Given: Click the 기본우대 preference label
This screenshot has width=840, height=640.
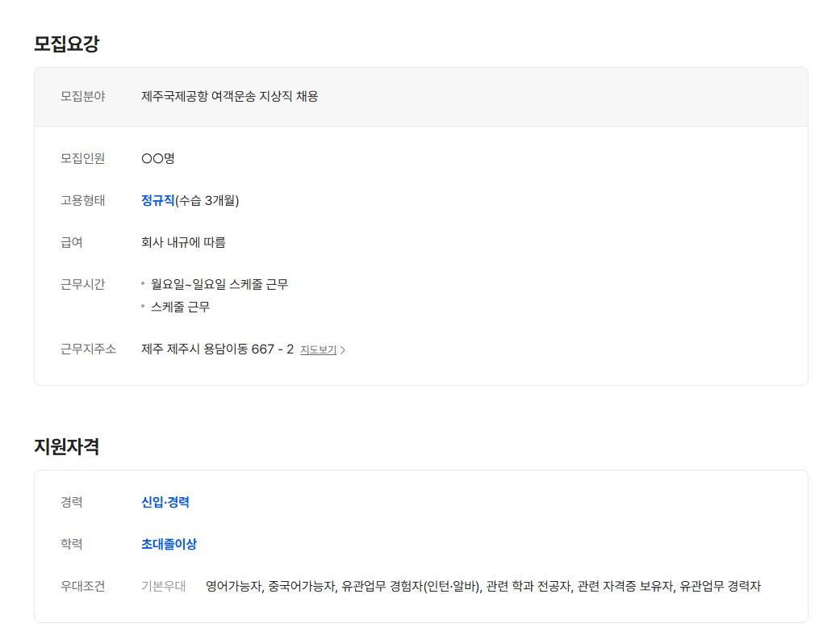Looking at the screenshot, I should pos(163,586).
